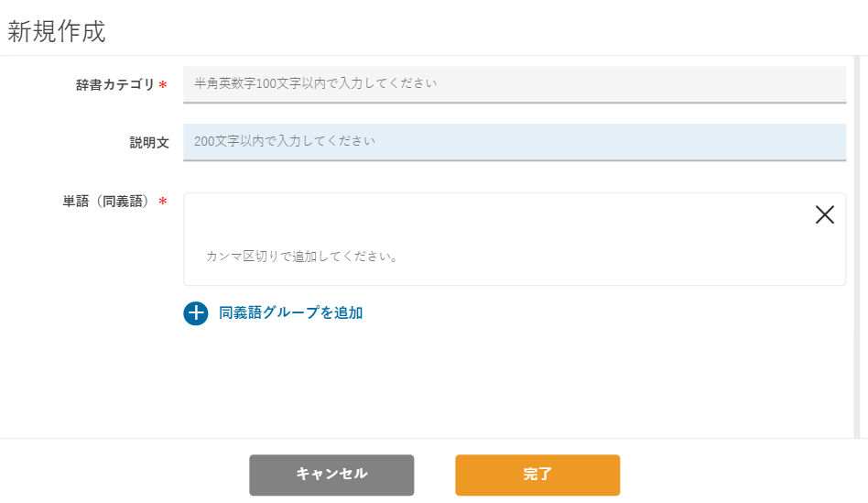Click the red asterisk beside 辞書カテゴリ
Image resolution: width=868 pixels, height=503 pixels.
pos(163,85)
